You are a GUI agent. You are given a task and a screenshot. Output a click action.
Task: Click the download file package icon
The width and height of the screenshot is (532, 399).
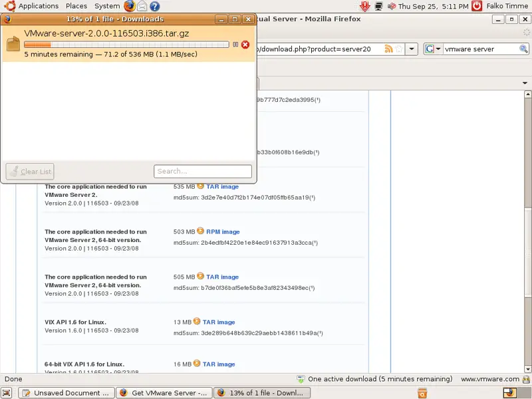coord(13,44)
